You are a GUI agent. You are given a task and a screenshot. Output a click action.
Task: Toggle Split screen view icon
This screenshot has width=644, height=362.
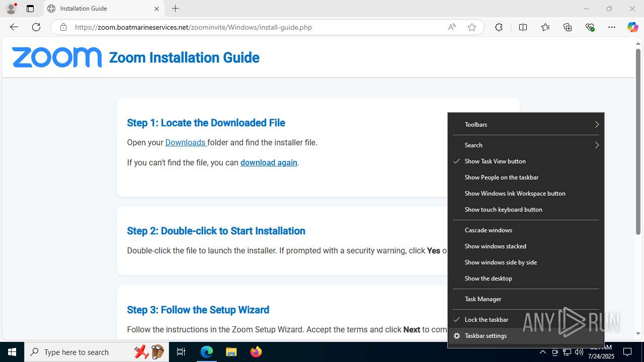pyautogui.click(x=523, y=27)
